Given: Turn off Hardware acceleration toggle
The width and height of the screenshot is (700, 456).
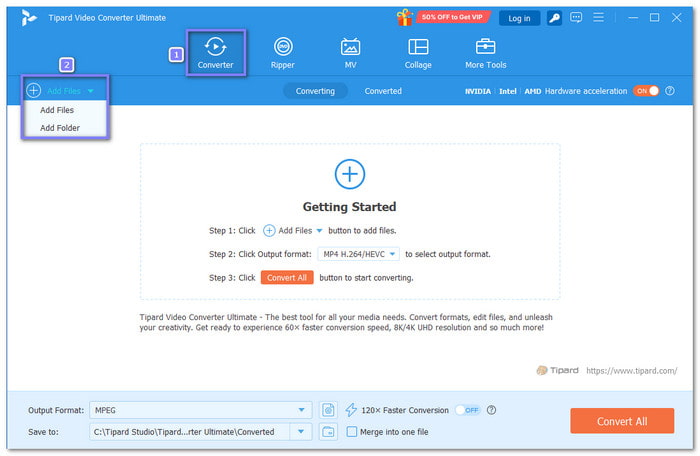Looking at the screenshot, I should [646, 91].
